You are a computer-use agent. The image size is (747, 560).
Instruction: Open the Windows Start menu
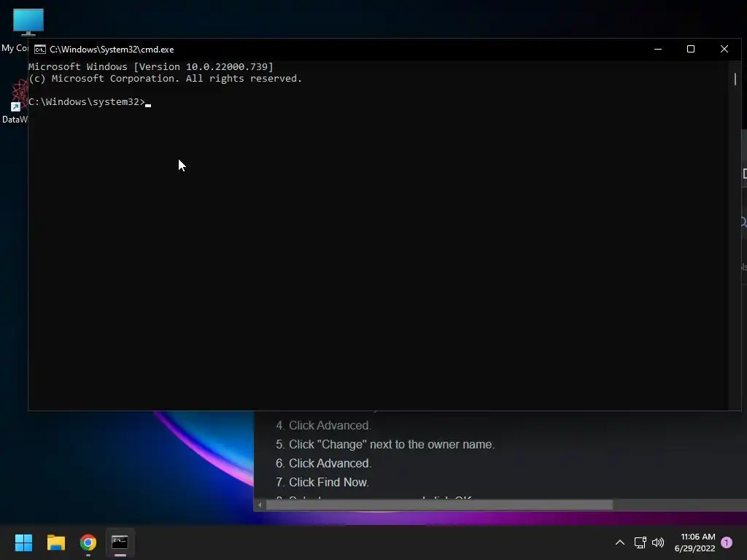23,542
